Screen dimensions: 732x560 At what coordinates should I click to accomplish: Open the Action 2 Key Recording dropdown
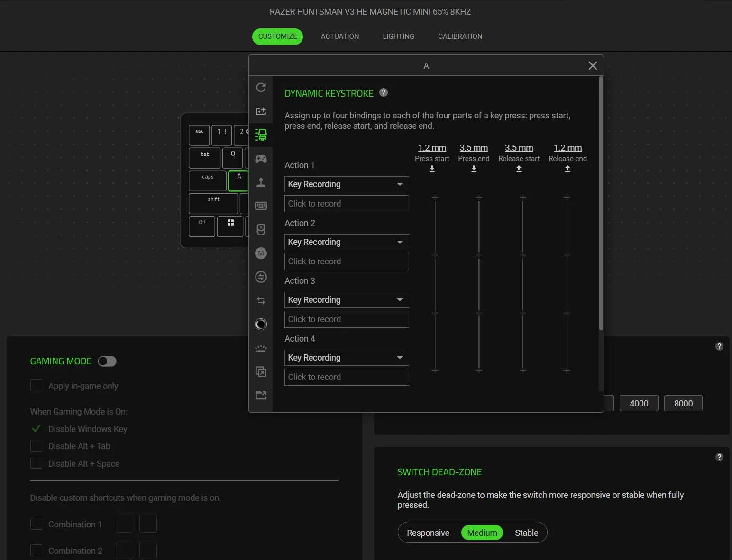(347, 242)
